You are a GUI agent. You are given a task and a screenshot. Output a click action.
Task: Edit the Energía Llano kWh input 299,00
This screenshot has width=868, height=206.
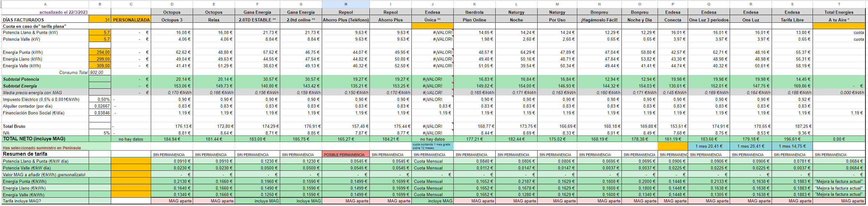point(100,59)
